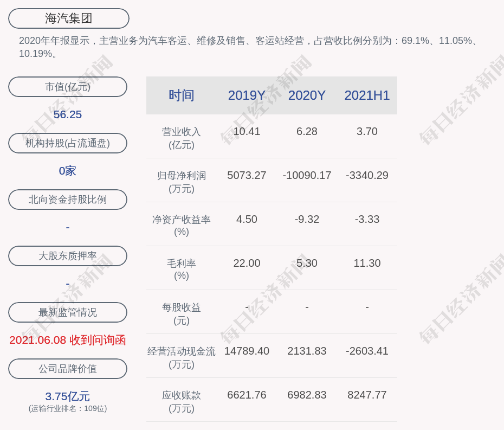The height and width of the screenshot is (430, 504).
Task: Click the 海汽集团 company name pill
Action: pos(69,18)
